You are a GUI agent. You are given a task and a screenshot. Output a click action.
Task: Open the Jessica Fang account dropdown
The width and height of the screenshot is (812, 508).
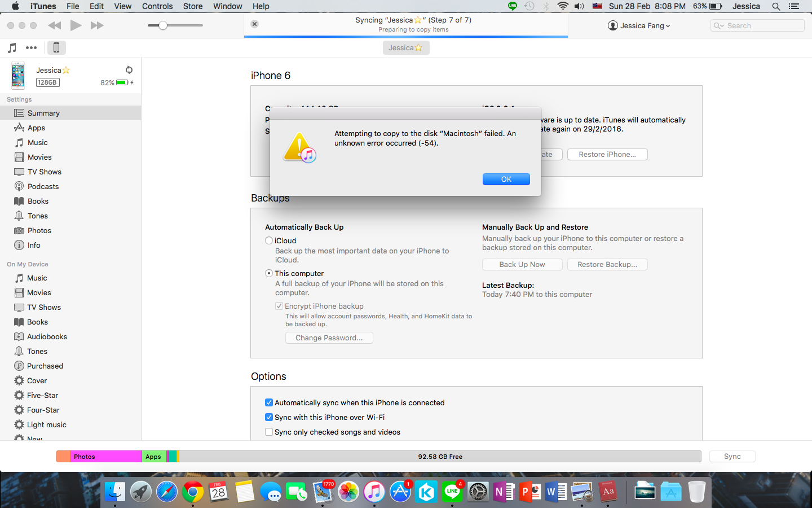point(639,25)
